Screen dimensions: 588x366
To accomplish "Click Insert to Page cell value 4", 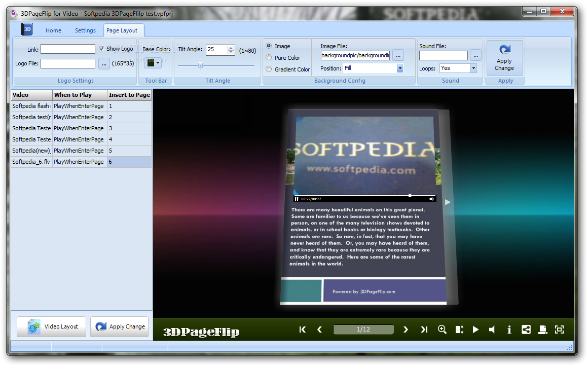I will [x=129, y=139].
